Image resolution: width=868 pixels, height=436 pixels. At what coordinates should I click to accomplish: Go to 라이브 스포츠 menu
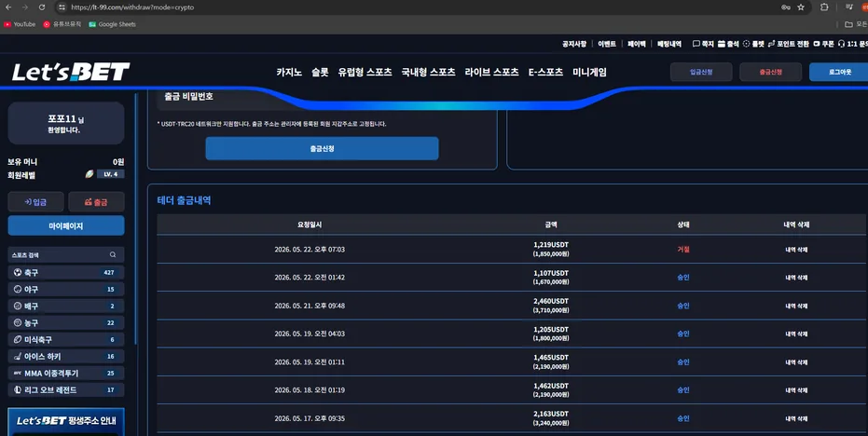coord(491,72)
